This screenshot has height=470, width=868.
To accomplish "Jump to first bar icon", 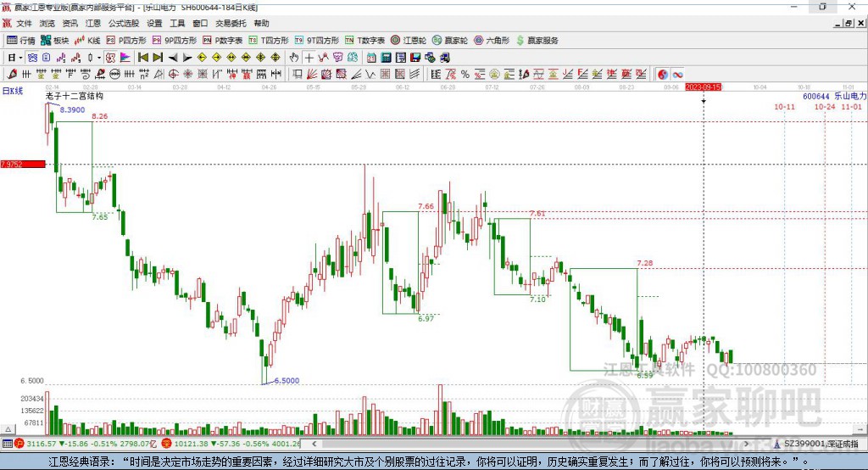I will tap(142, 58).
